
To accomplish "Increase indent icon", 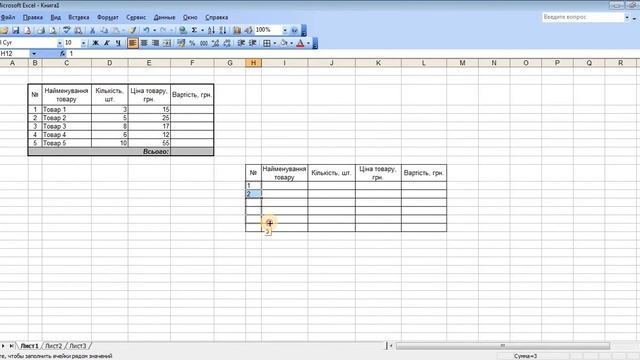I will click(x=253, y=43).
